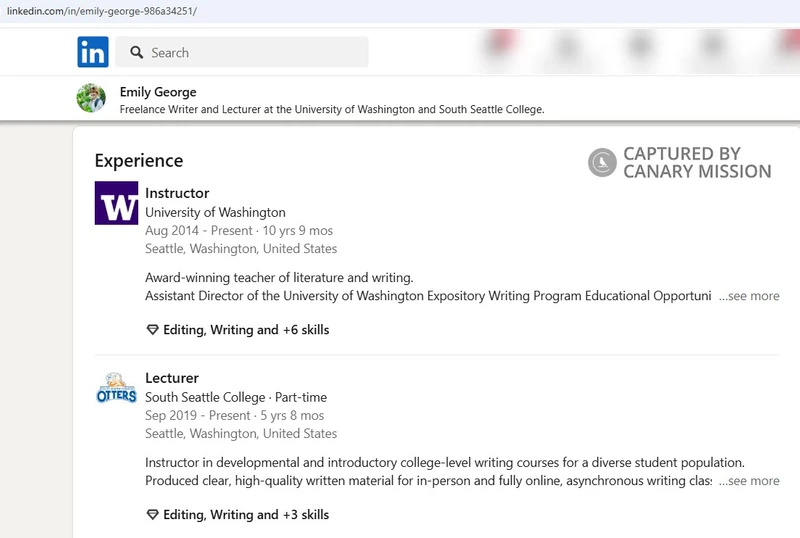Open Emily George's profile photo thumbnail

[x=91, y=98]
